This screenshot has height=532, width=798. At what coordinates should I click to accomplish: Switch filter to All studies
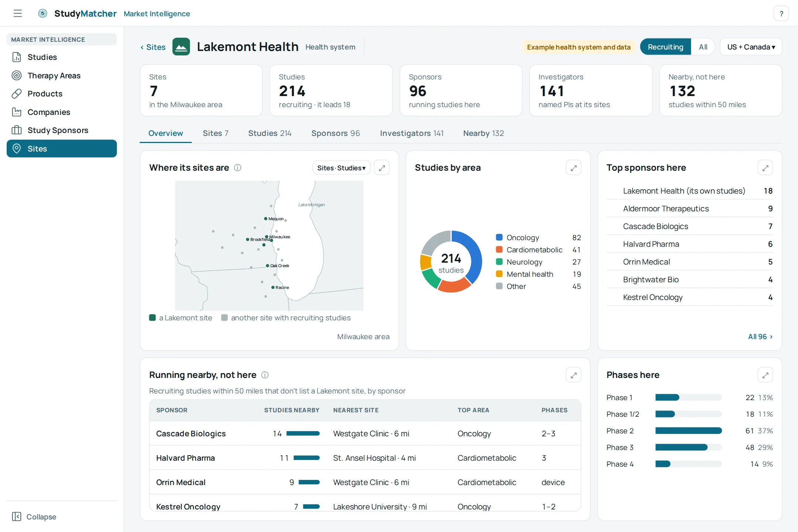[703, 47]
